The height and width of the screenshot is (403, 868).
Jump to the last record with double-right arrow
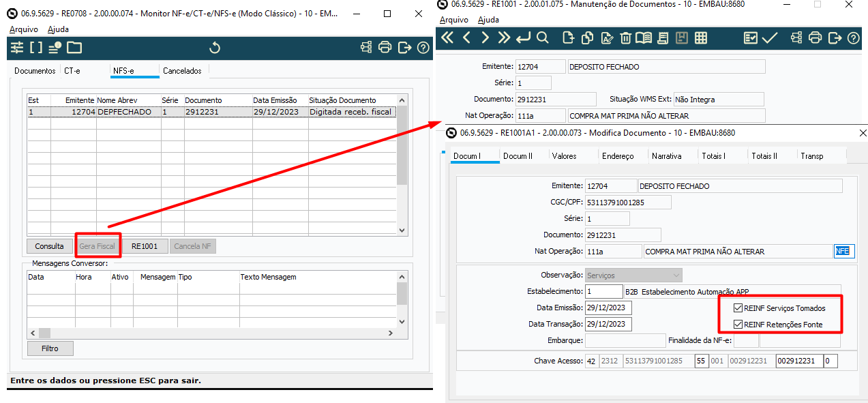504,38
